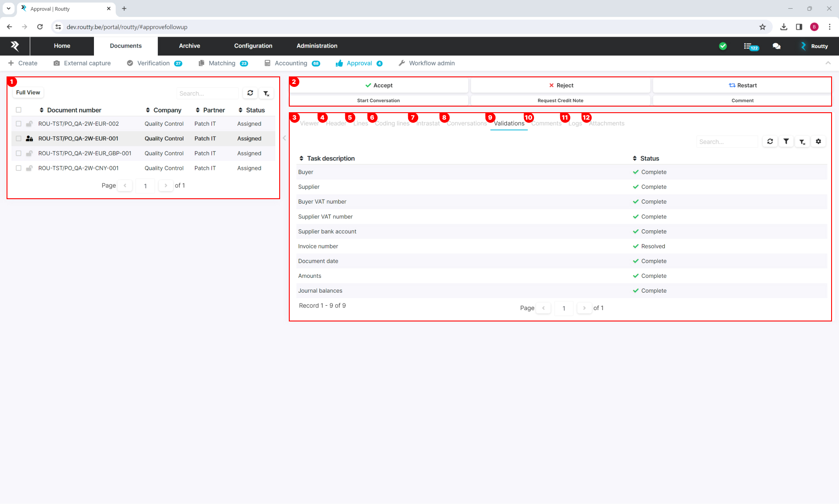Refresh the document list

coord(250,93)
